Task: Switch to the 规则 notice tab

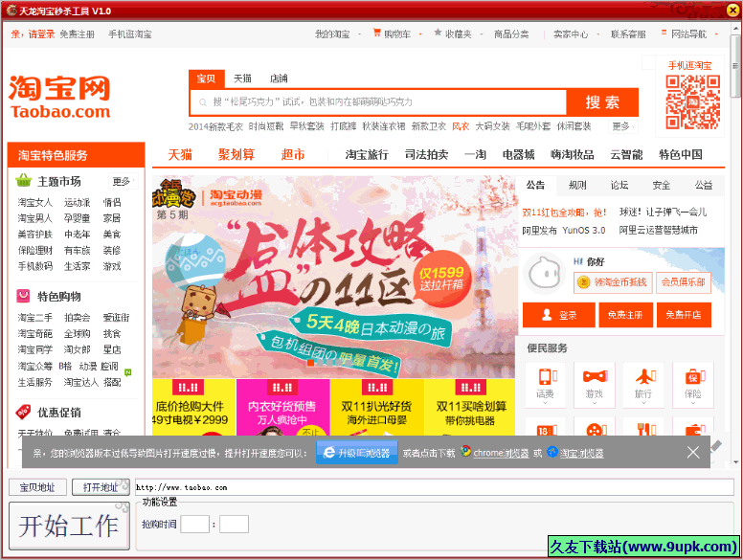Action: pos(577,185)
